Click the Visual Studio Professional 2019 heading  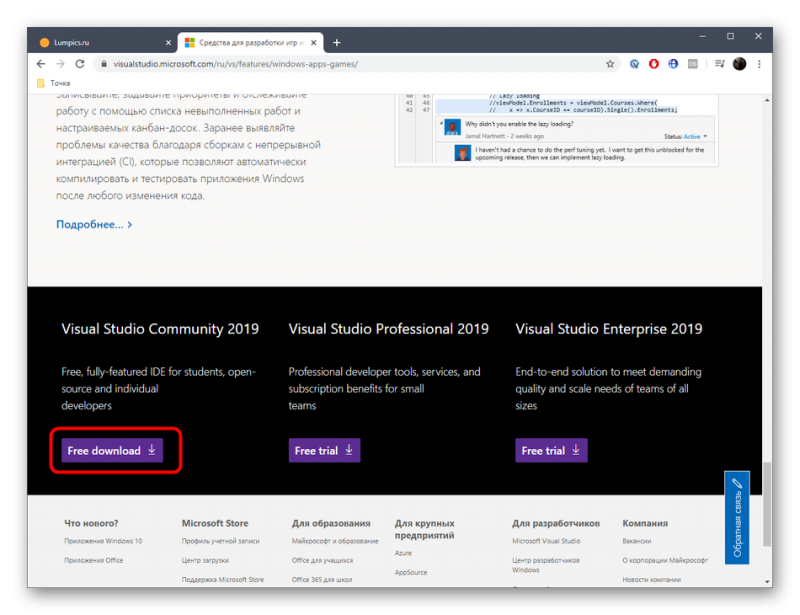pos(389,329)
